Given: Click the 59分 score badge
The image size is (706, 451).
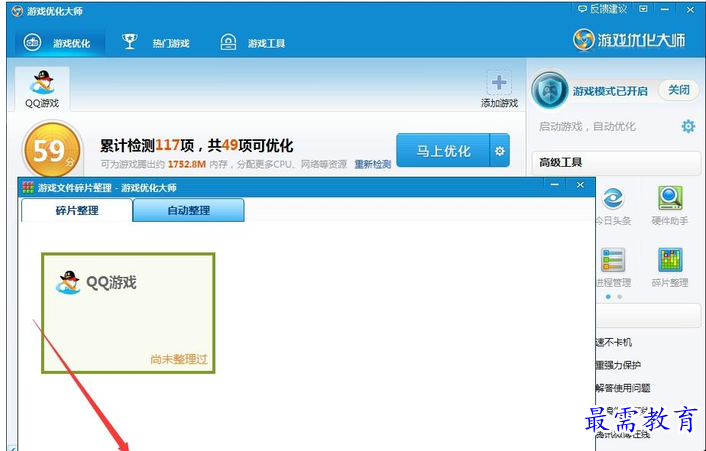Looking at the screenshot, I should pos(52,151).
